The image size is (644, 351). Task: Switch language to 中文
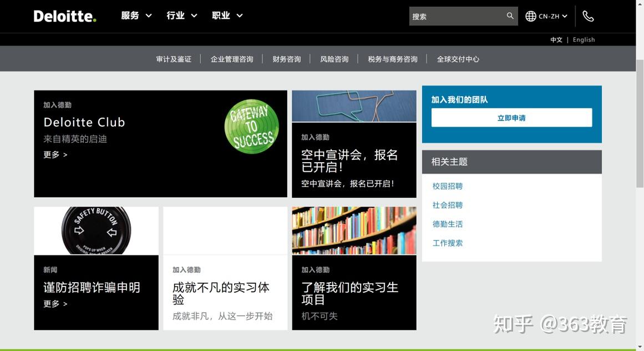click(556, 40)
